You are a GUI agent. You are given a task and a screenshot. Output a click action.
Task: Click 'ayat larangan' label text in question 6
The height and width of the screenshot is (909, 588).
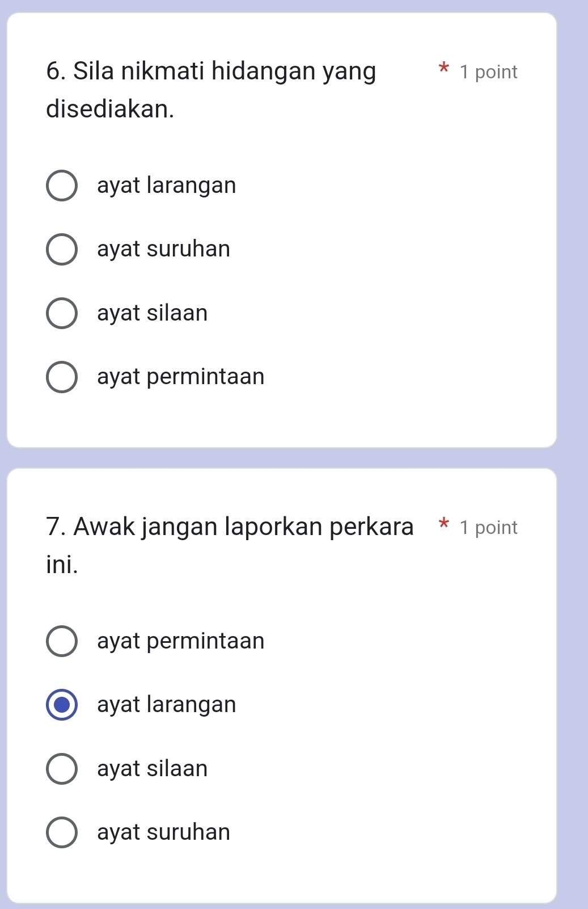click(167, 186)
